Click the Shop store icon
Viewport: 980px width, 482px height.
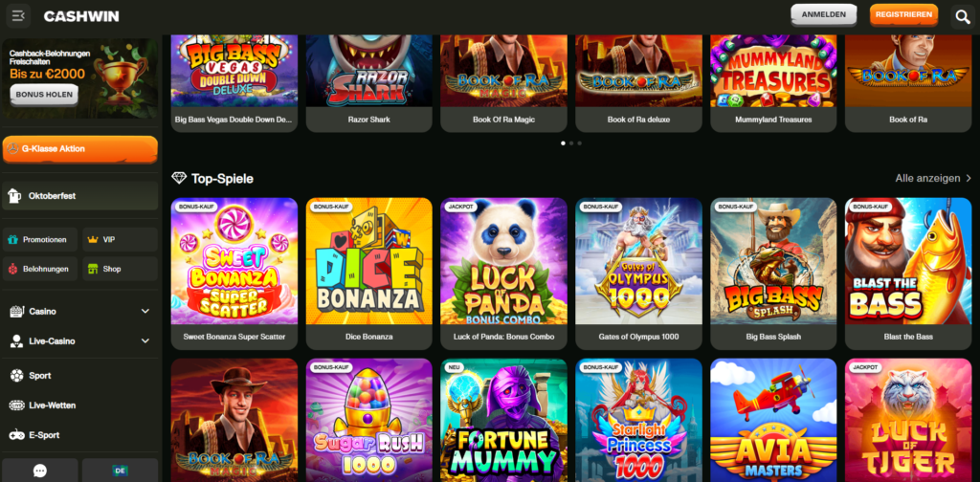point(93,269)
